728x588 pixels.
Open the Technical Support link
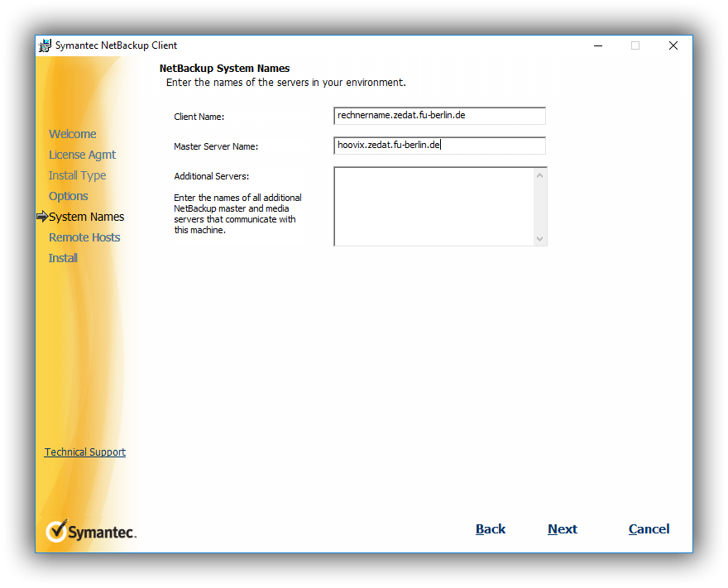pyautogui.click(x=85, y=452)
